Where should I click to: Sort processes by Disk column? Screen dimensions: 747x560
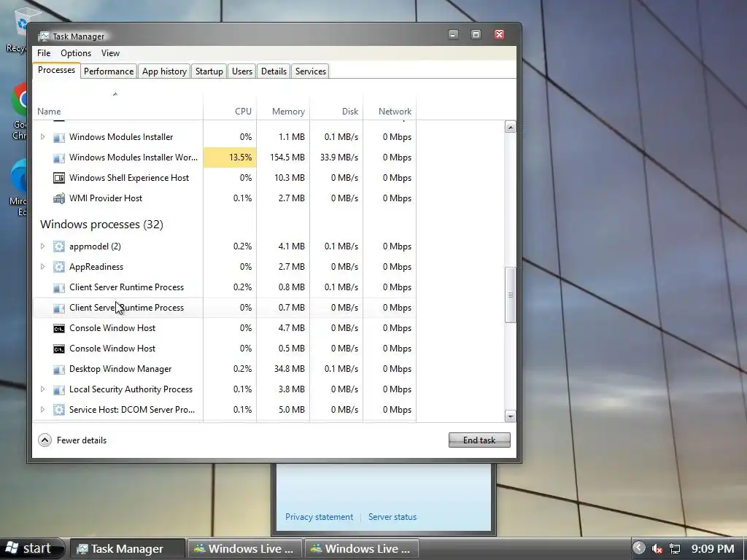click(337, 108)
